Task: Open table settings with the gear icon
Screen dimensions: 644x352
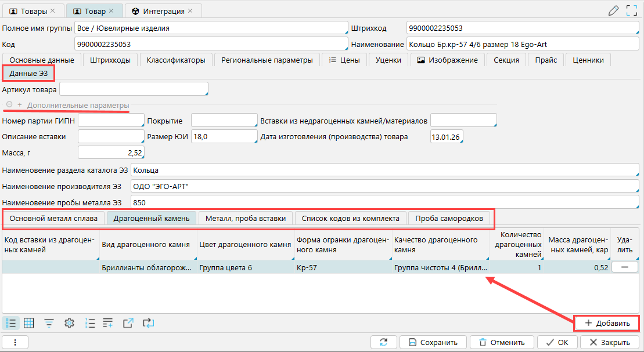Action: pos(70,323)
